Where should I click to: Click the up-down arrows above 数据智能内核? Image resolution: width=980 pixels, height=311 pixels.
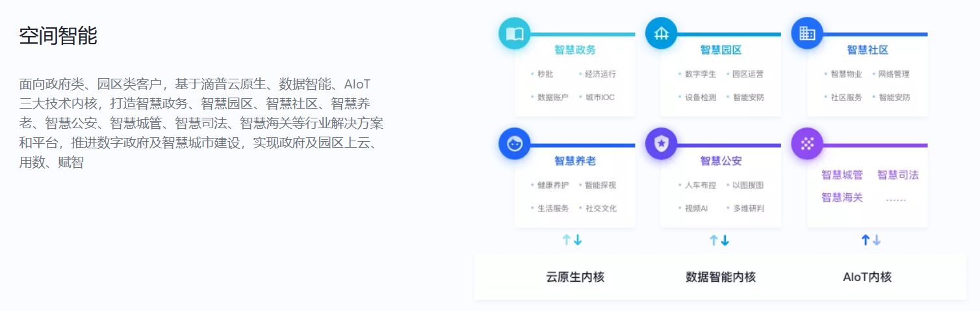719,240
